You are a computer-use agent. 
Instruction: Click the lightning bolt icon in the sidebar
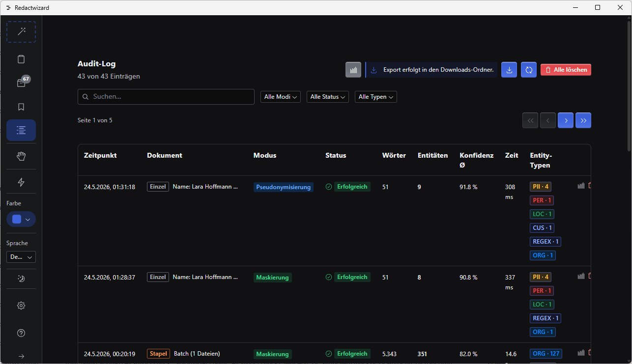pos(21,182)
